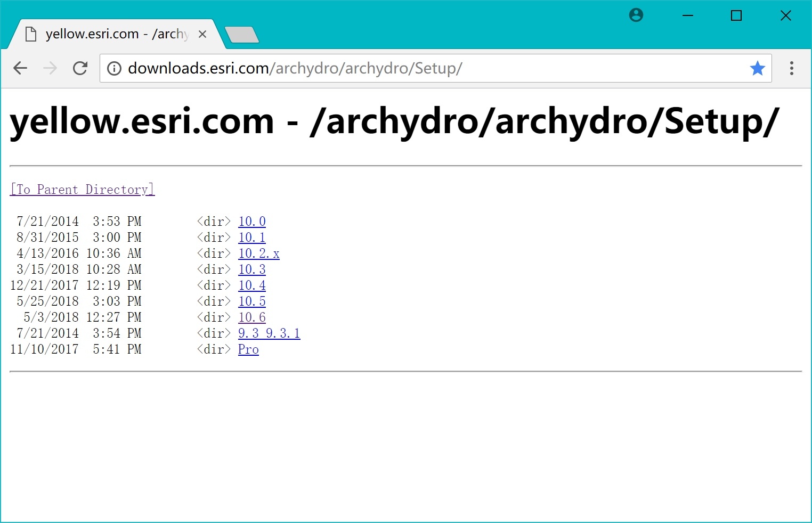Open the Chrome three-dot menu
This screenshot has width=812, height=523.
click(x=792, y=68)
